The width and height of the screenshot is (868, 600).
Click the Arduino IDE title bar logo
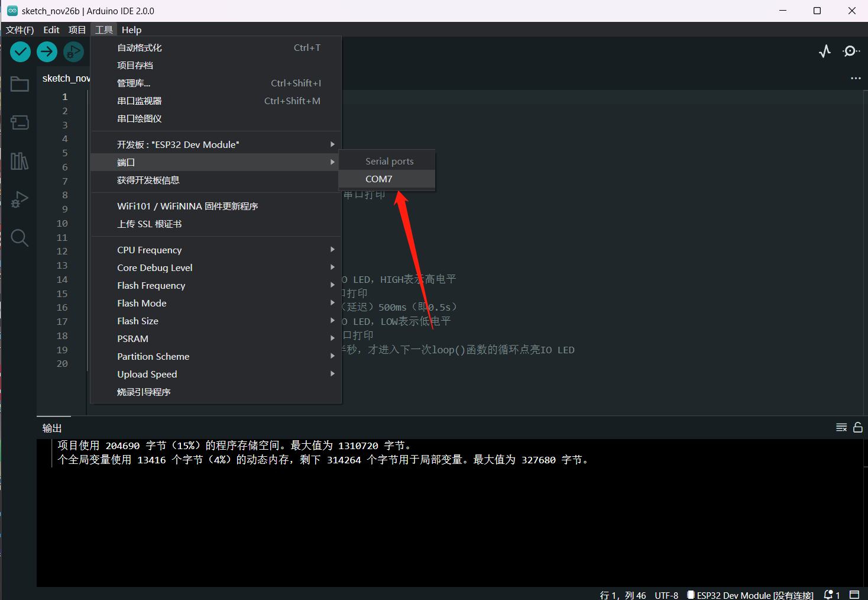click(12, 11)
